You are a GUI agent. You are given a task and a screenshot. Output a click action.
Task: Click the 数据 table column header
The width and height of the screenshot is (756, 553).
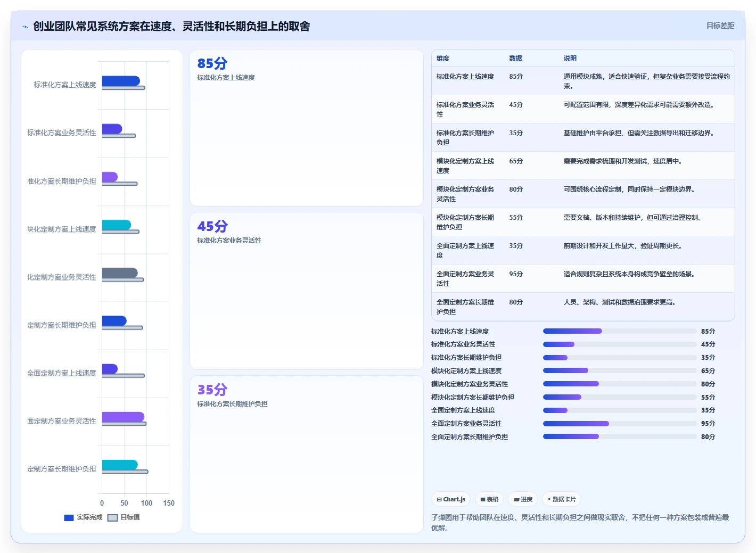pos(515,59)
